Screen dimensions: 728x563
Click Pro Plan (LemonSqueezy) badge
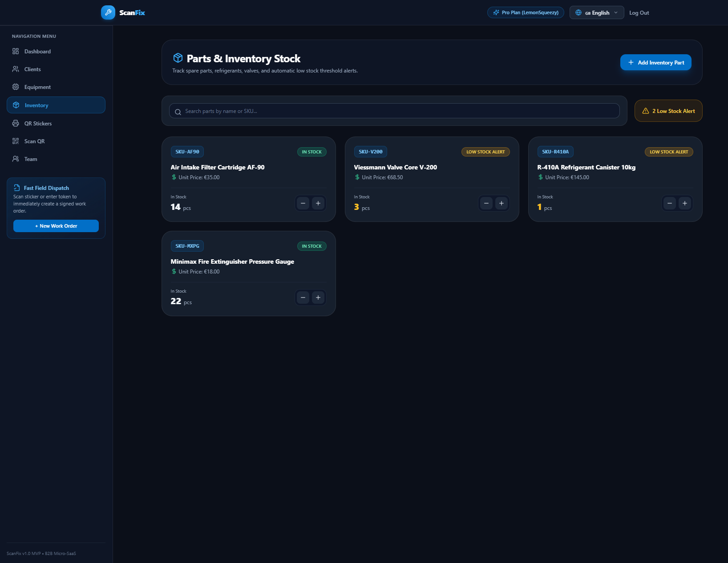point(526,12)
